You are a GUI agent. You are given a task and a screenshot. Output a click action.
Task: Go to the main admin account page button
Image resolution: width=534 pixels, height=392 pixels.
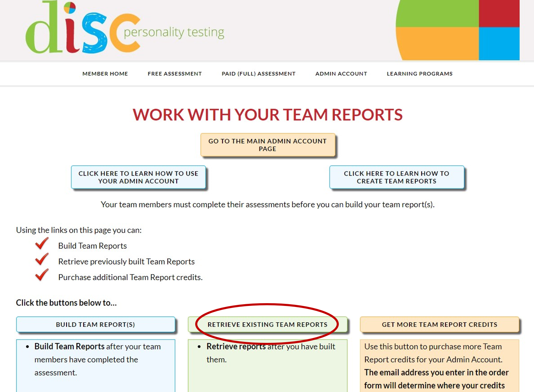point(268,145)
